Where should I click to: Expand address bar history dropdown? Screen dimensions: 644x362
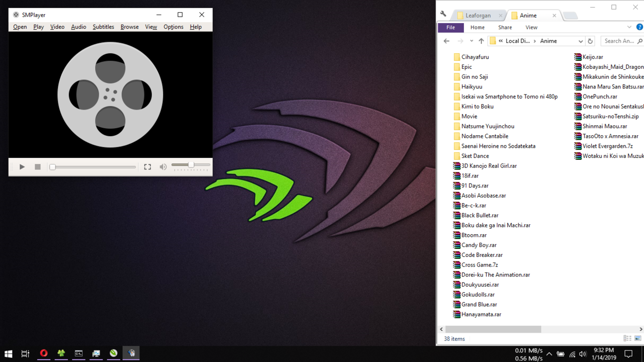pos(581,41)
